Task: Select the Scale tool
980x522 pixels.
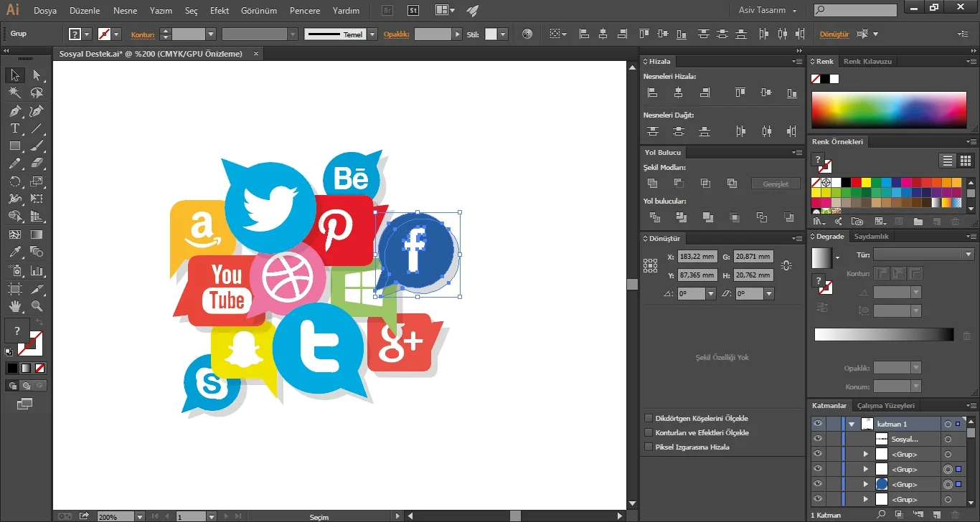Action: click(x=37, y=181)
